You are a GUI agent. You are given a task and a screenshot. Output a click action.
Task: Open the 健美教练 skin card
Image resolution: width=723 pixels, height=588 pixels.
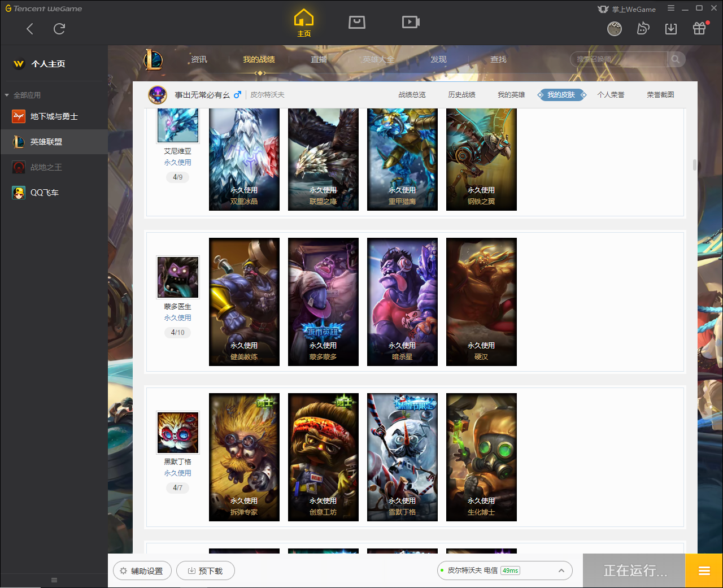pyautogui.click(x=244, y=302)
